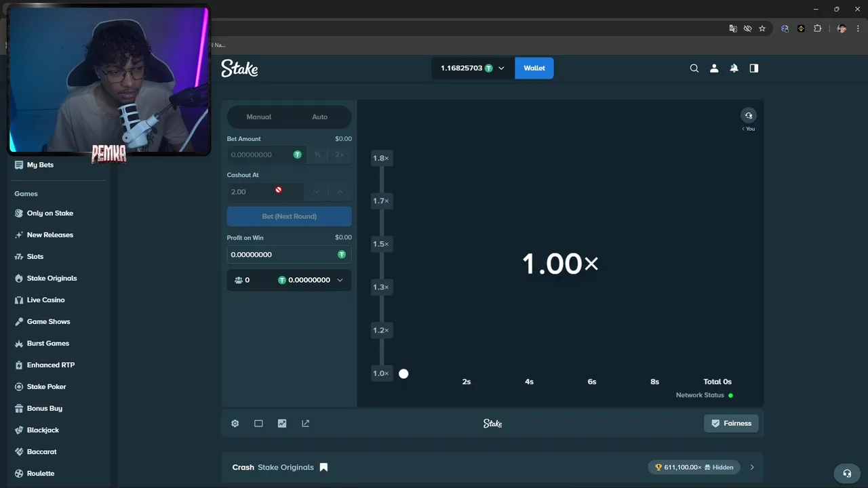Screen dimensions: 868x488
Task: Open Game Shows icon
Action: coord(19,321)
